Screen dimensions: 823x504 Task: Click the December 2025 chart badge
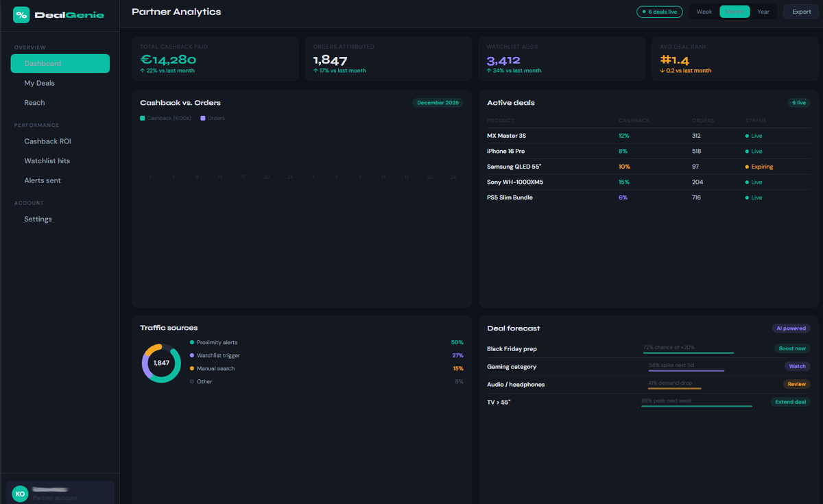coord(438,103)
